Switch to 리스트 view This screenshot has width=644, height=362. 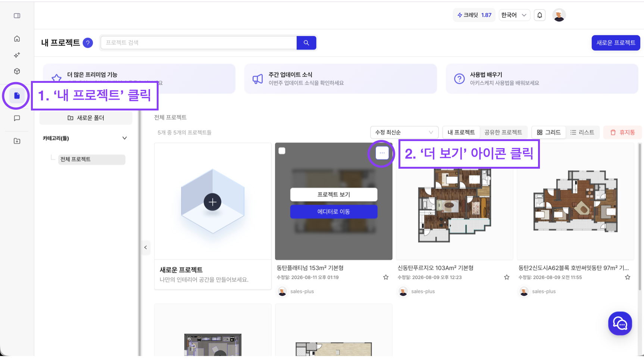tap(582, 132)
